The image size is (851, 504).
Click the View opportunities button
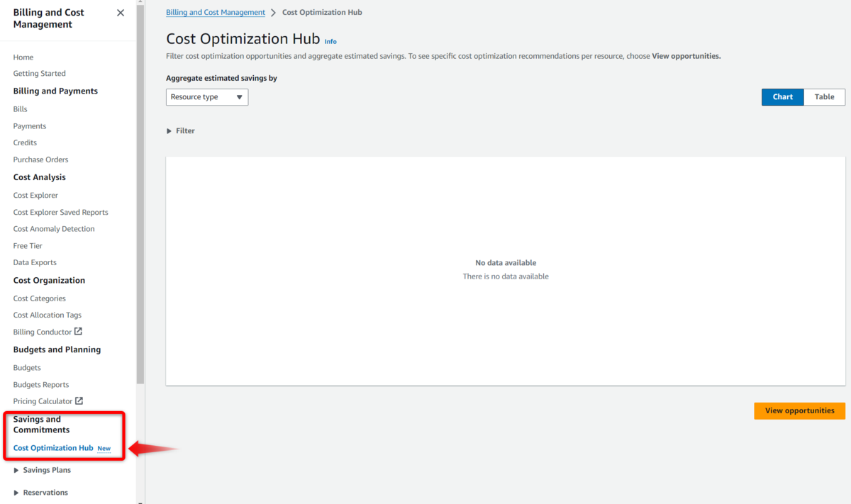pyautogui.click(x=799, y=410)
